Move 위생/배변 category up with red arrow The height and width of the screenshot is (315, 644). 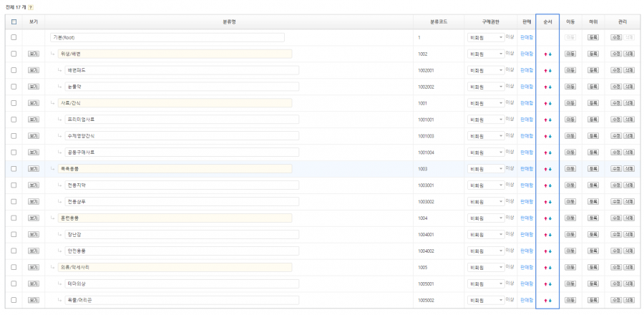tap(545, 54)
